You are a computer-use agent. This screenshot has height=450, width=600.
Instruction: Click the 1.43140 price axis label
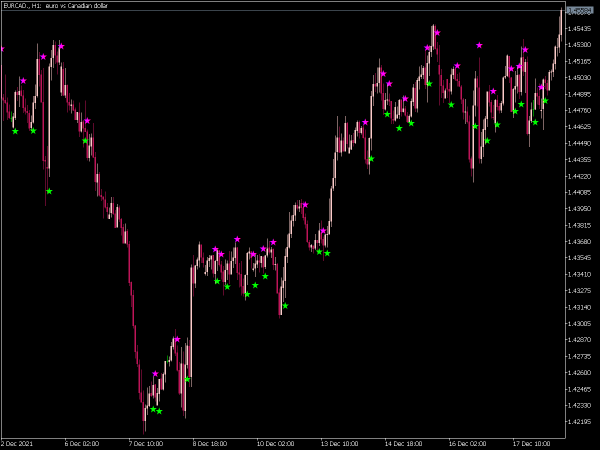580,307
